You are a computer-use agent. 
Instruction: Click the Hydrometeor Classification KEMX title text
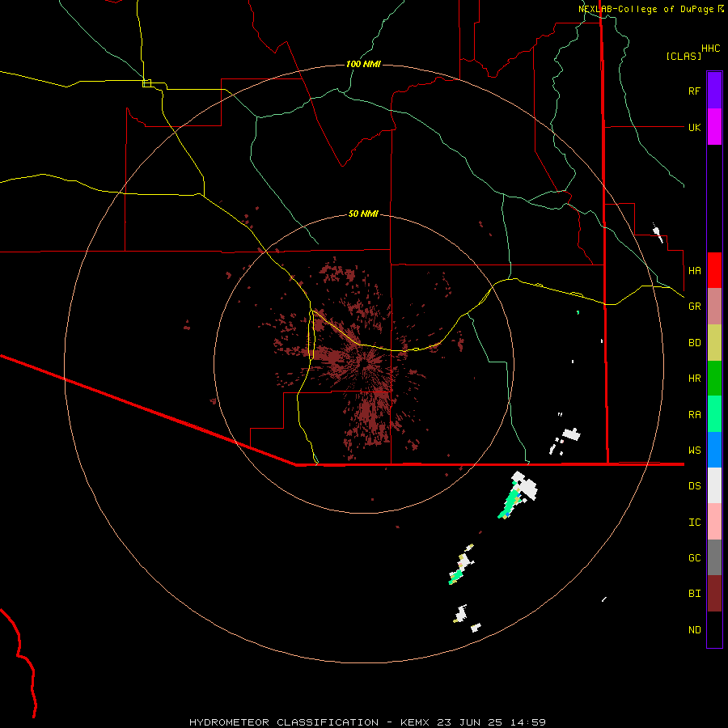point(367,722)
